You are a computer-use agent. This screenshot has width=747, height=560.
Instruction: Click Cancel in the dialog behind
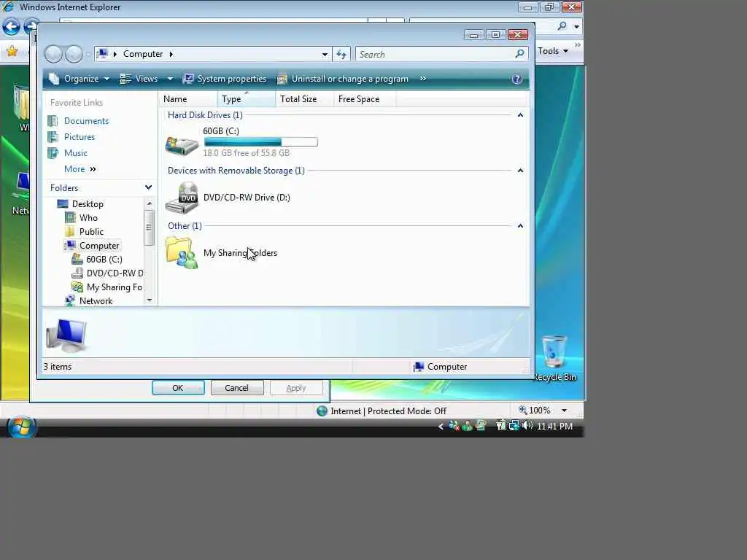pyautogui.click(x=237, y=388)
